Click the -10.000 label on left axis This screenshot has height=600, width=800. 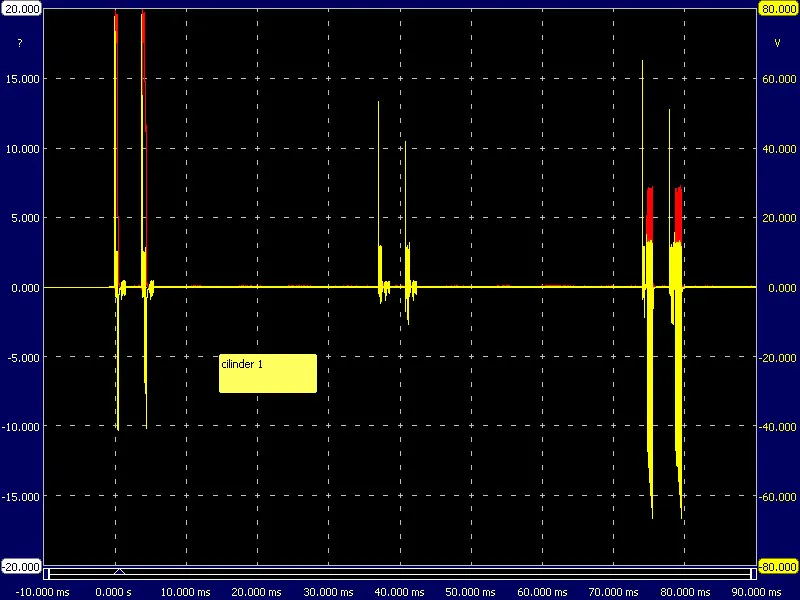(x=21, y=427)
